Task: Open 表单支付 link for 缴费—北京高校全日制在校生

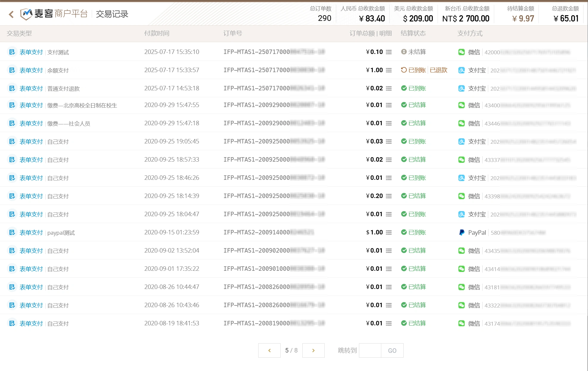Action: pos(31,105)
